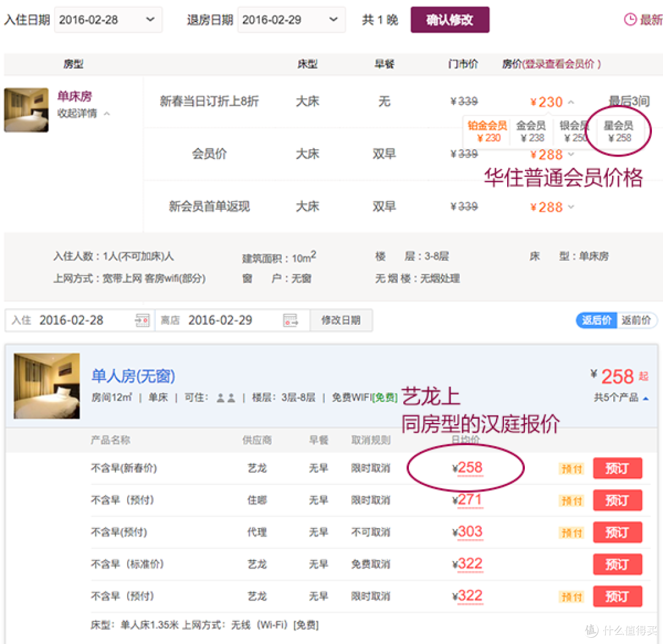Click 不可取消 rule on 代理 row
The image size is (663, 644).
[371, 532]
